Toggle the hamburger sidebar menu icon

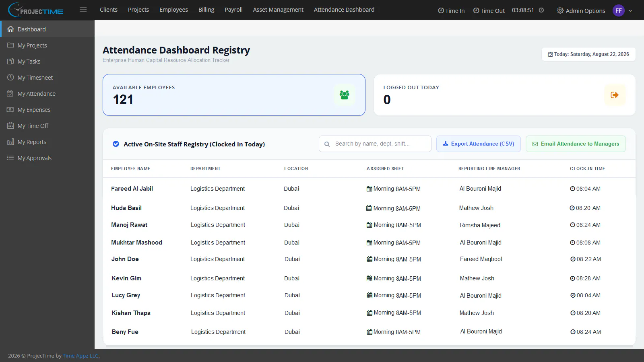(x=83, y=10)
